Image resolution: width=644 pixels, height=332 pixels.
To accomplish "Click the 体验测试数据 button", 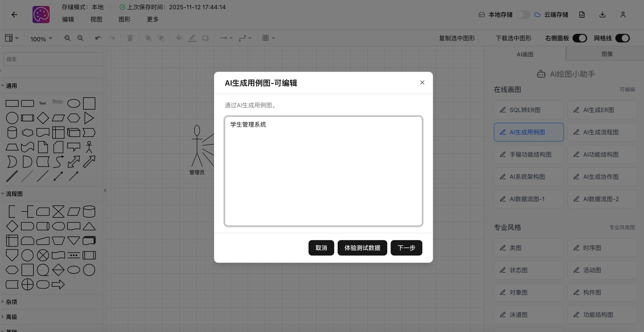I will pyautogui.click(x=362, y=248).
